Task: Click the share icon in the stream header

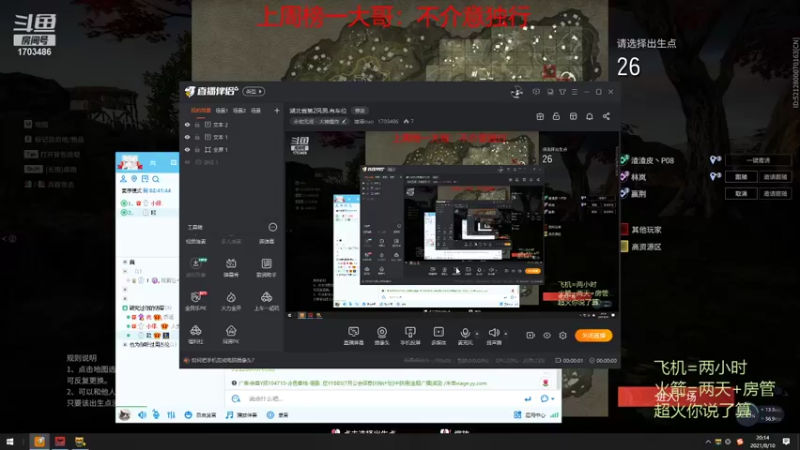Action: coord(606,116)
